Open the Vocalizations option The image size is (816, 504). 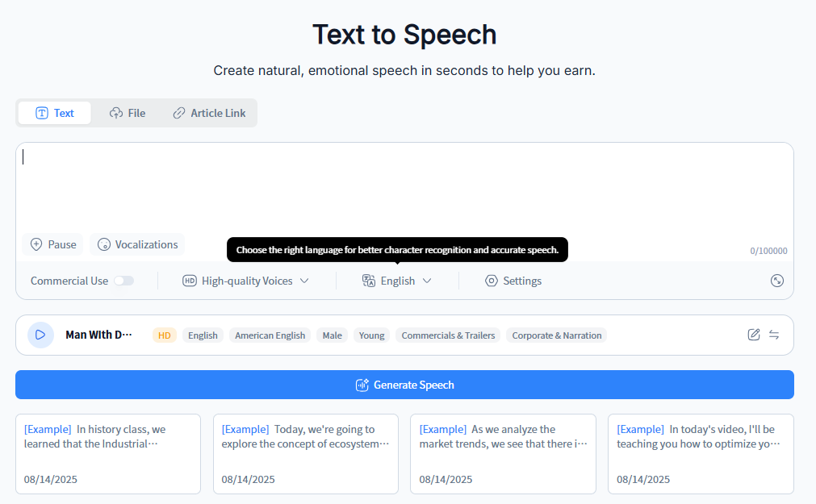click(x=137, y=244)
